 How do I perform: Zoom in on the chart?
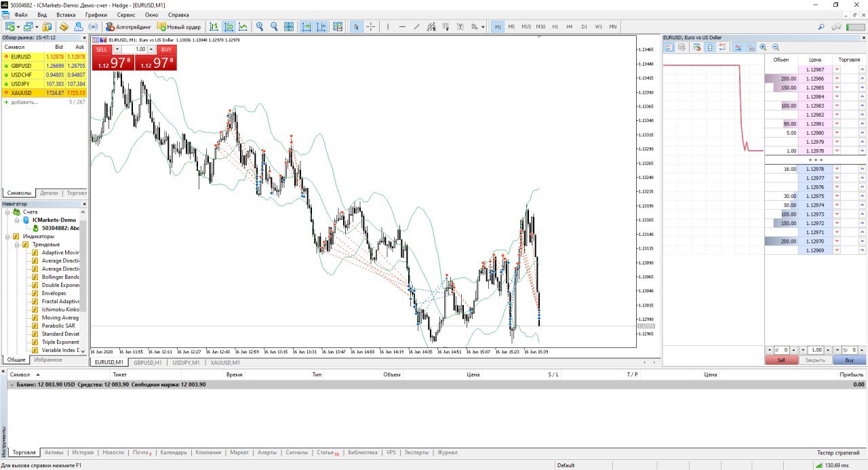pyautogui.click(x=259, y=27)
